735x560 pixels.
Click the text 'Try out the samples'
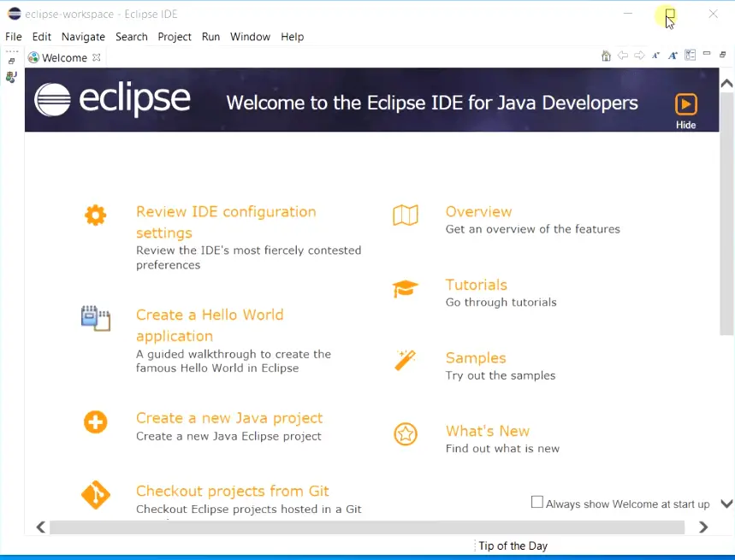(x=501, y=375)
